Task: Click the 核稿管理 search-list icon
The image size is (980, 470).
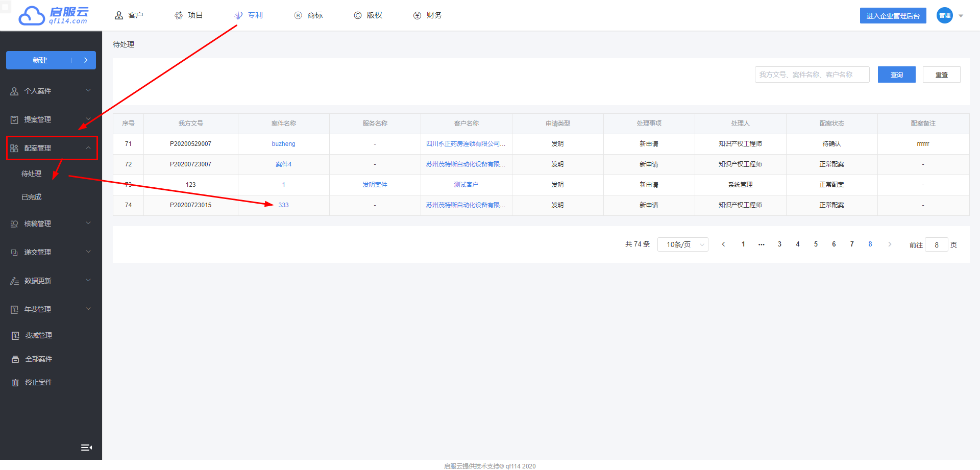Action: click(14, 224)
